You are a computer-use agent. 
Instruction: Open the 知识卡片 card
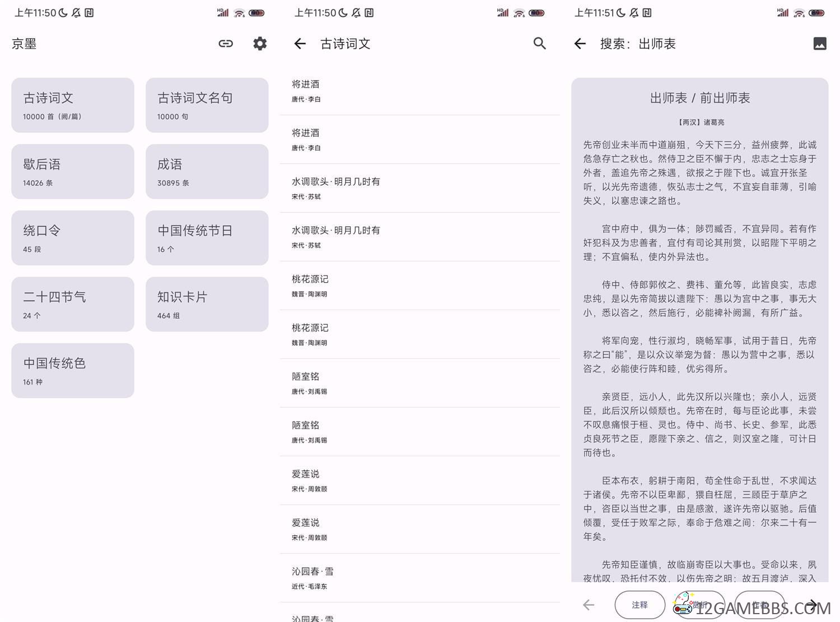207,304
